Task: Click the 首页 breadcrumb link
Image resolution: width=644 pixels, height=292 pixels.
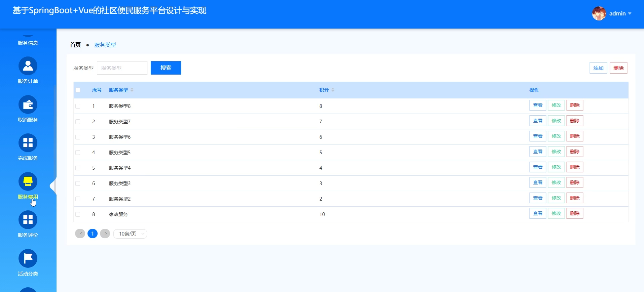Action: [x=75, y=45]
